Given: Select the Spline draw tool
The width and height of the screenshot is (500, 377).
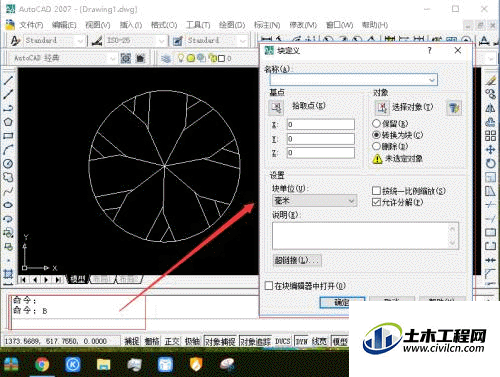Looking at the screenshot, I should [x=8, y=191].
